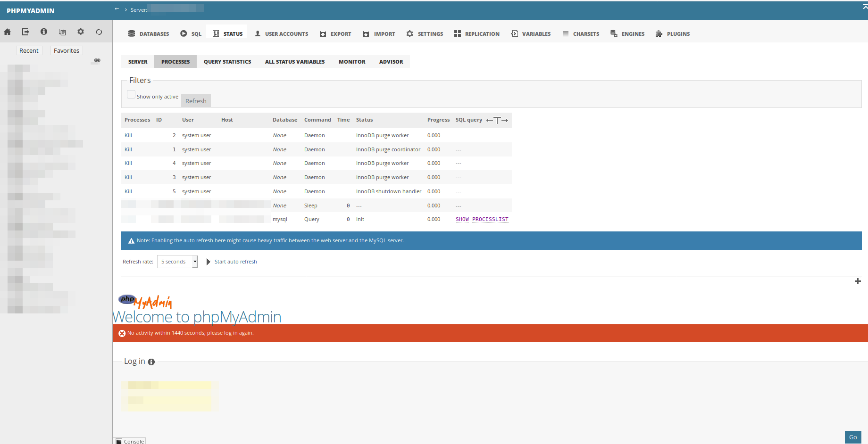
Task: Open MySQL documentation icon in top panel
Action: click(62, 32)
